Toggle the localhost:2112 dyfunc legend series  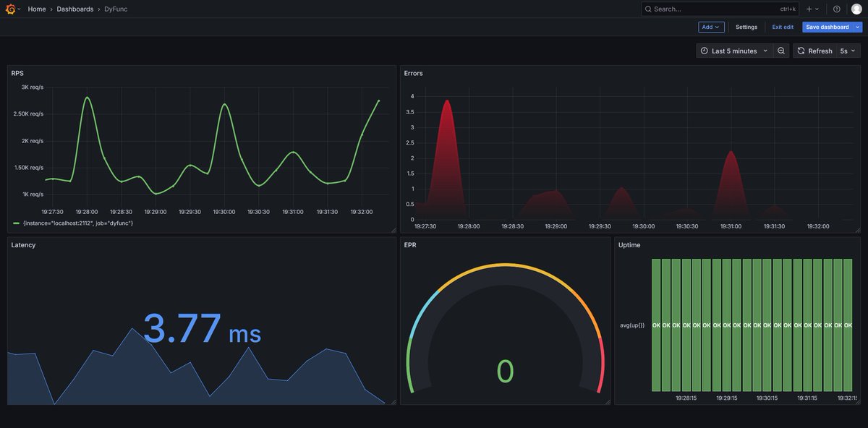tap(77, 223)
